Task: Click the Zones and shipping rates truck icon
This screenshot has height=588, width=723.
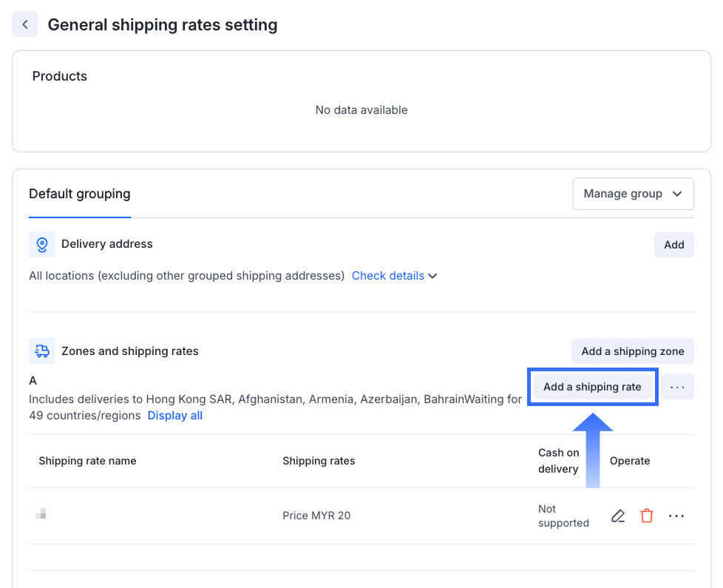Action: click(41, 351)
